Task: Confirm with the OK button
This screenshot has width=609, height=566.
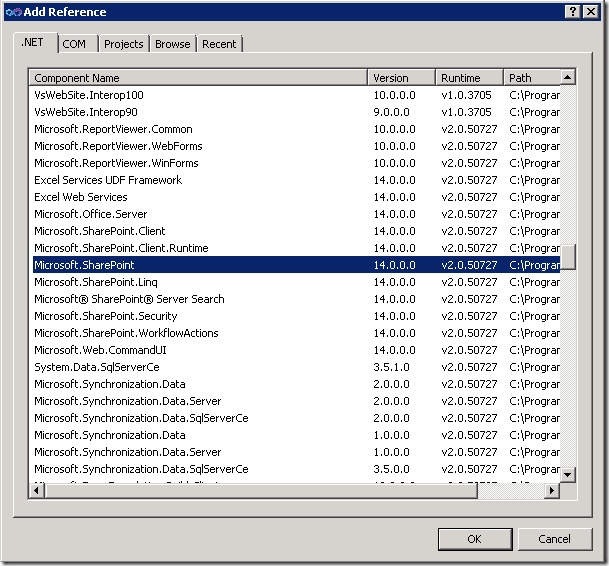Action: [x=475, y=539]
